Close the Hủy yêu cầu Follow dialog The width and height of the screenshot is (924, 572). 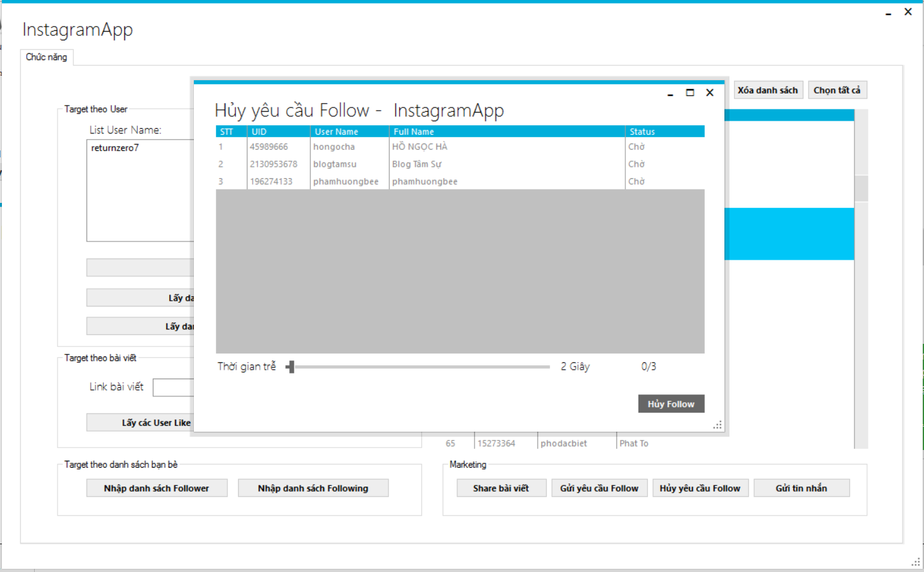pos(710,93)
